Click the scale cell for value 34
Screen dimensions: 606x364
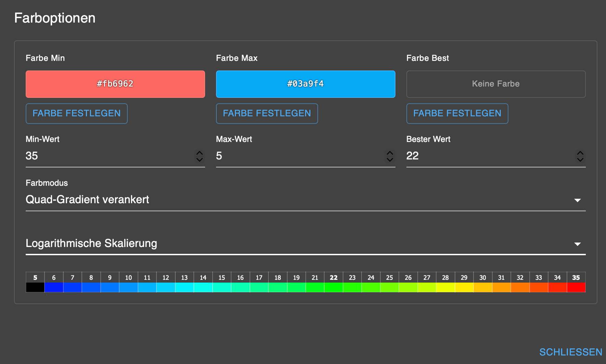pos(557,282)
